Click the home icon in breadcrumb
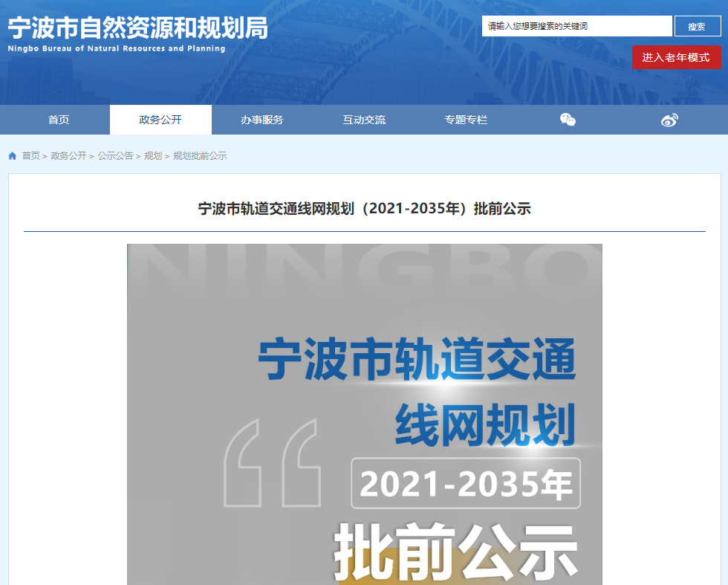Viewport: 728px width, 585px height. pos(13,156)
